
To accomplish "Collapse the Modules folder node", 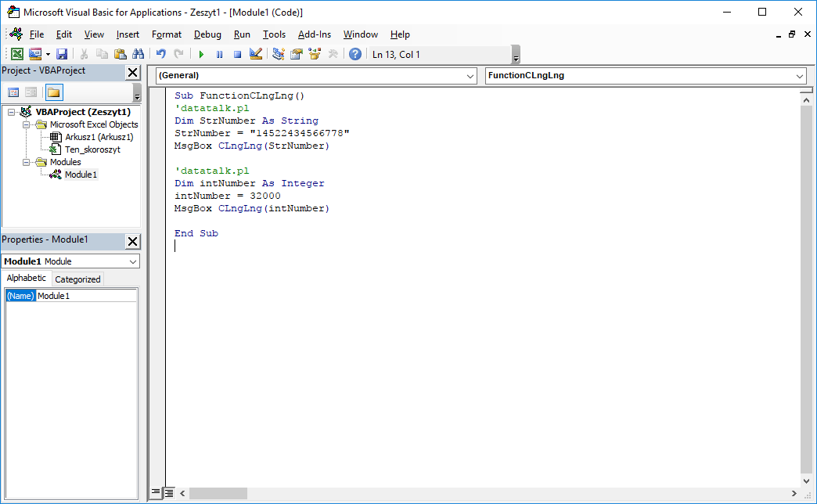I will (x=25, y=162).
